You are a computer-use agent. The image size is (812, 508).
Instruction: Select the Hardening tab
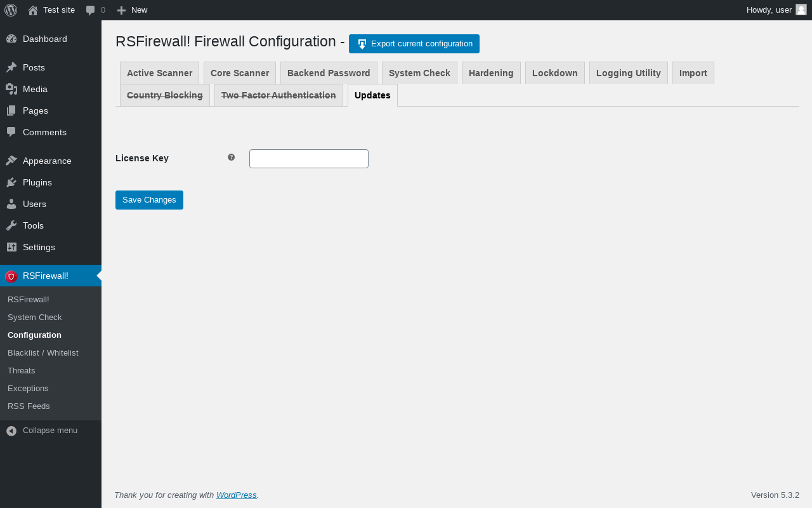491,73
